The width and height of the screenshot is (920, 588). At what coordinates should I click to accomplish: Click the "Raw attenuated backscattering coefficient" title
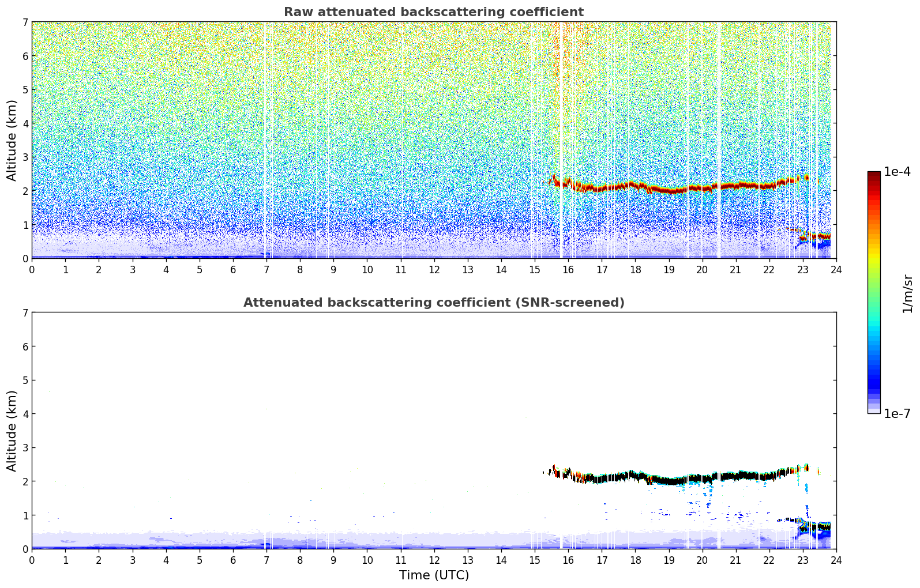click(434, 12)
